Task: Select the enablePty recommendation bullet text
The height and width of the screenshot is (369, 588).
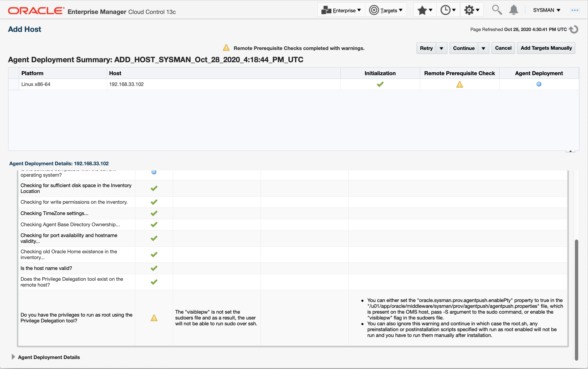Action: click(x=465, y=309)
